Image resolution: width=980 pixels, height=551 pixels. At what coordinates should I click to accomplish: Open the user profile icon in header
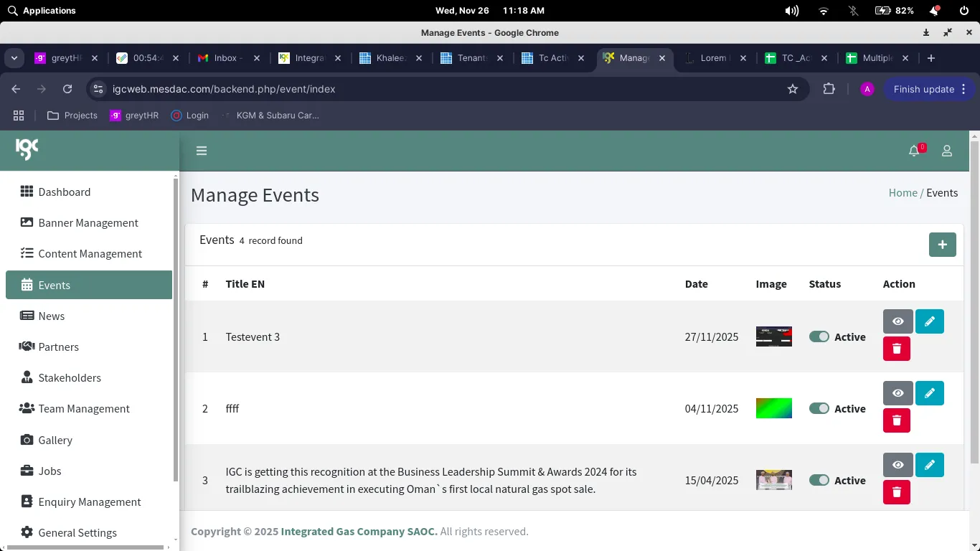coord(947,151)
